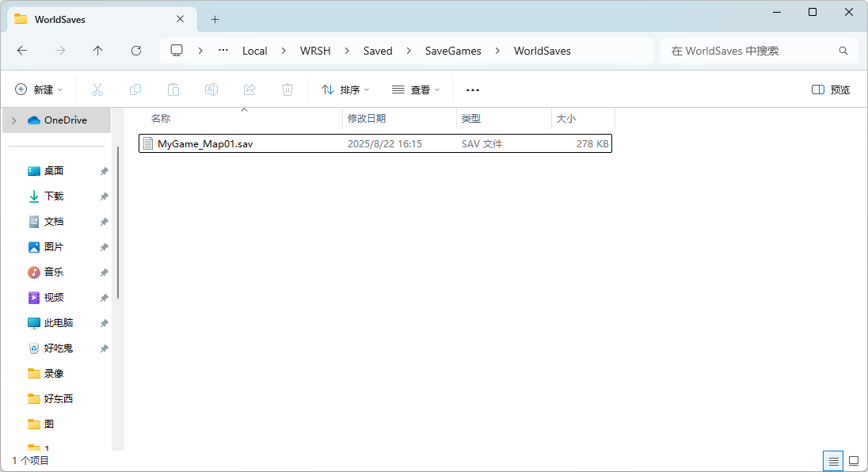Go back to the previous folder

point(22,51)
